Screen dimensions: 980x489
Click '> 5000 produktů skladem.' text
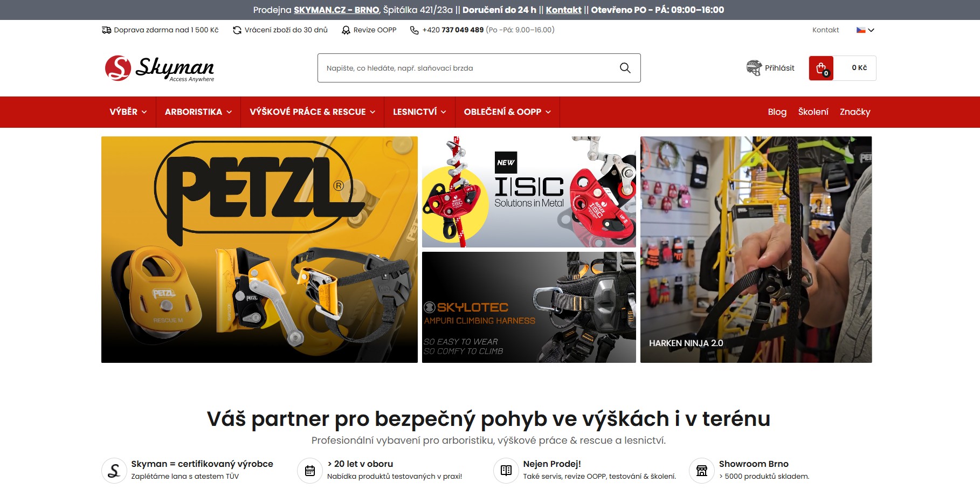(x=764, y=477)
